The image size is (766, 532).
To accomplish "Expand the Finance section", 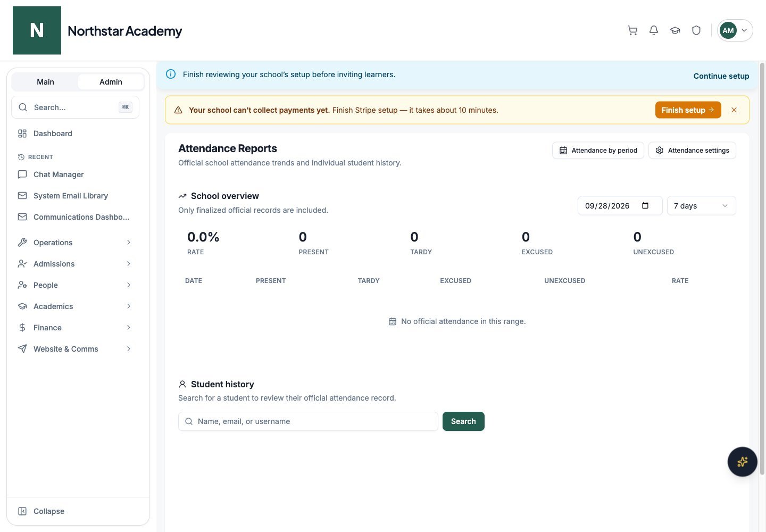I will 75,328.
